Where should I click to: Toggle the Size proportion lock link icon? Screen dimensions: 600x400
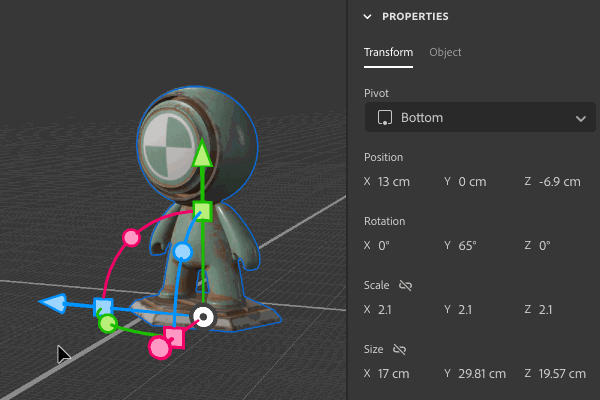[399, 349]
